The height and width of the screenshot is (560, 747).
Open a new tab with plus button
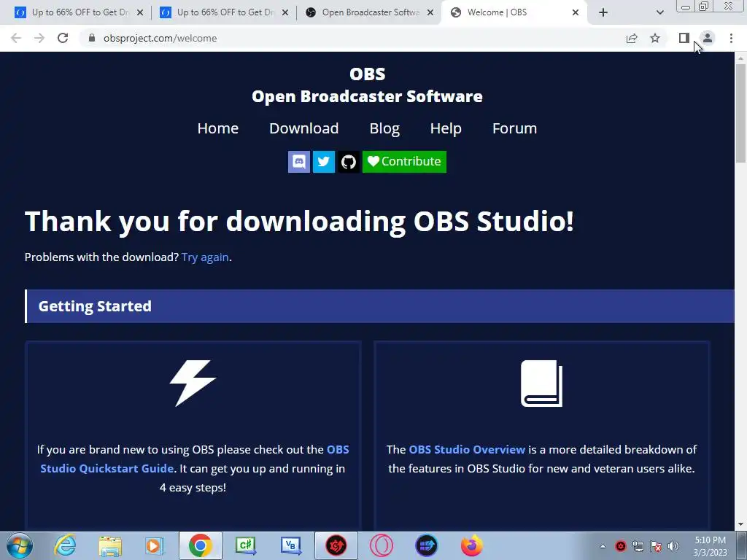coord(603,12)
